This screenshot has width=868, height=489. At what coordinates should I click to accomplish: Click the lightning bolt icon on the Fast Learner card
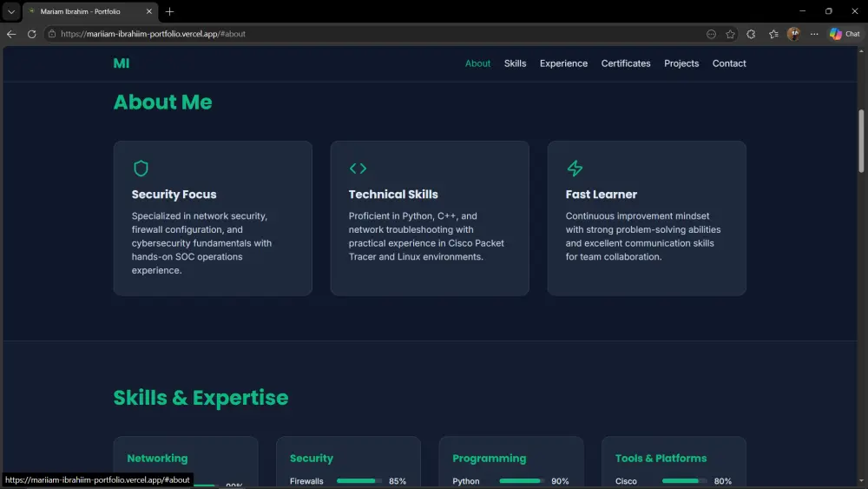point(575,169)
